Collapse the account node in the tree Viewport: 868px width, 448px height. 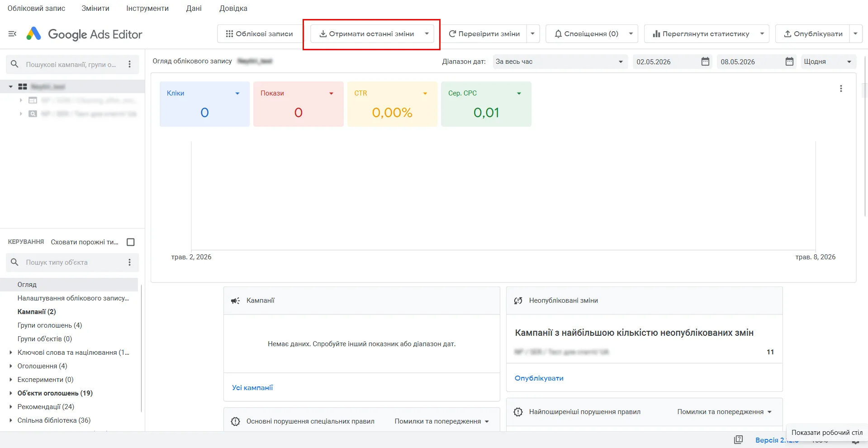pos(11,86)
